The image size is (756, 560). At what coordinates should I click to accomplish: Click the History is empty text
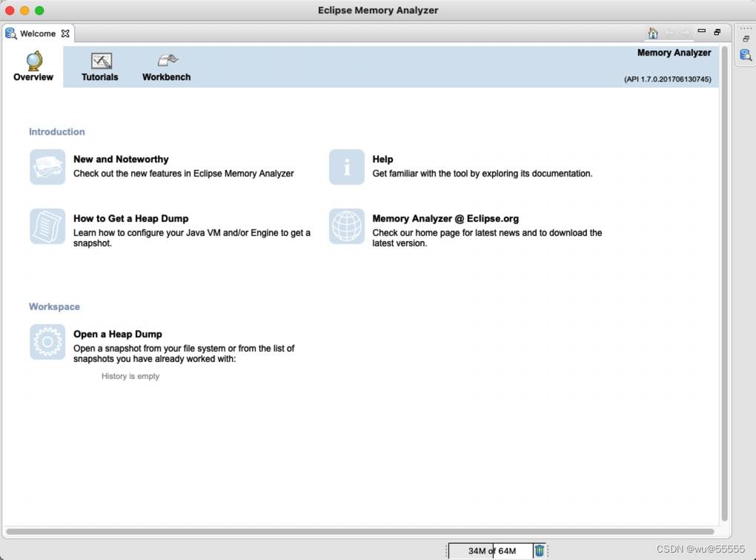(x=130, y=376)
